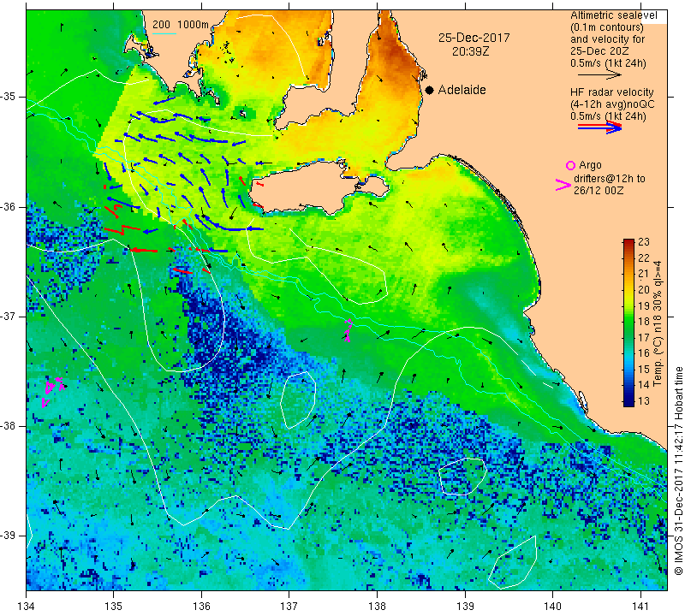The width and height of the screenshot is (685, 616).
Task: Click the 'drifters@12h to' legend text
Action: (x=610, y=179)
